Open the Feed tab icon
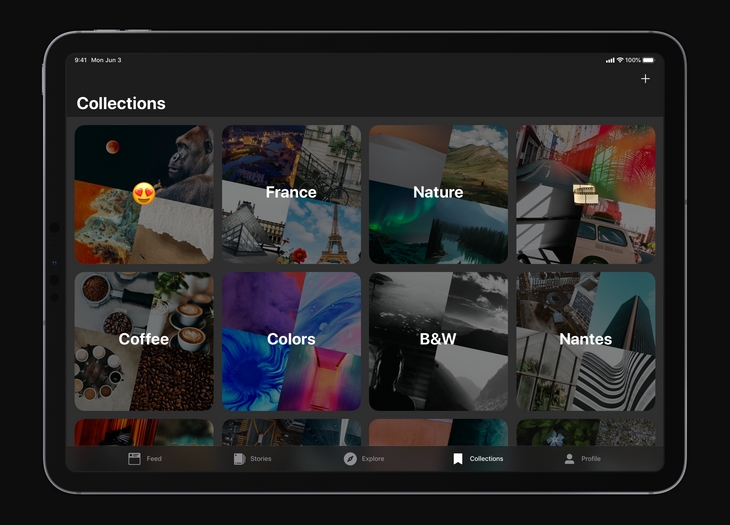Viewport: 730px width, 525px height. point(134,459)
